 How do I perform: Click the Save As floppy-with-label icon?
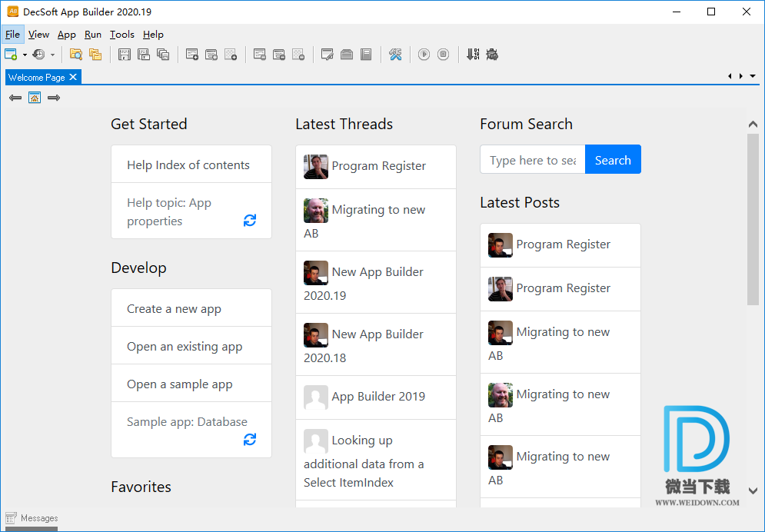tap(144, 54)
